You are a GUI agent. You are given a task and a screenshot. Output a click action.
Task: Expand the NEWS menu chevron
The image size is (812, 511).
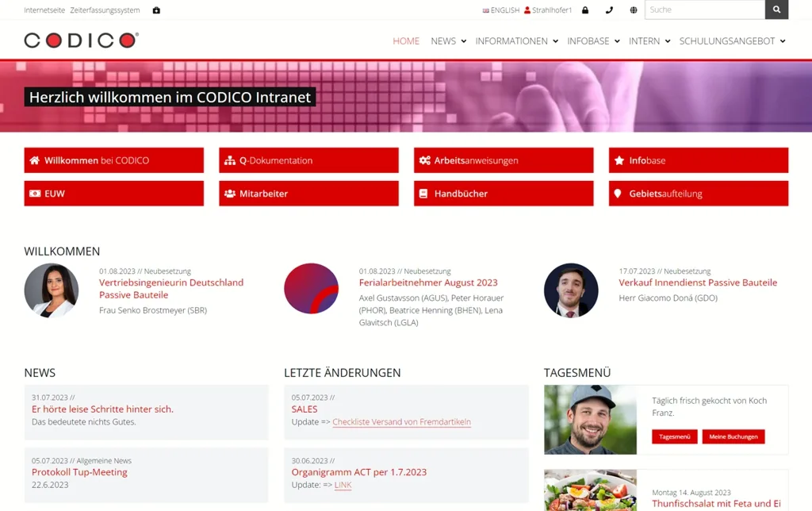click(x=463, y=41)
